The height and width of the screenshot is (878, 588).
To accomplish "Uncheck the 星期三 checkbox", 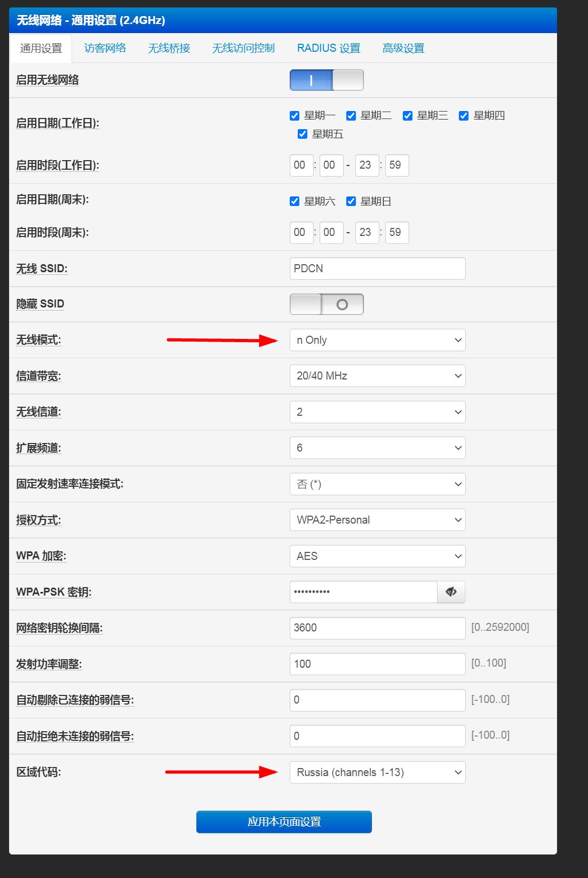I will (408, 116).
